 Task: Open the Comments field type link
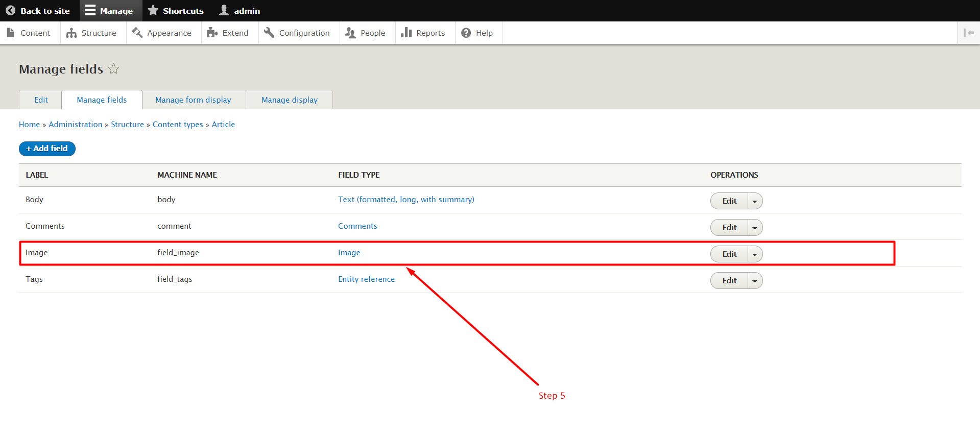coord(357,226)
